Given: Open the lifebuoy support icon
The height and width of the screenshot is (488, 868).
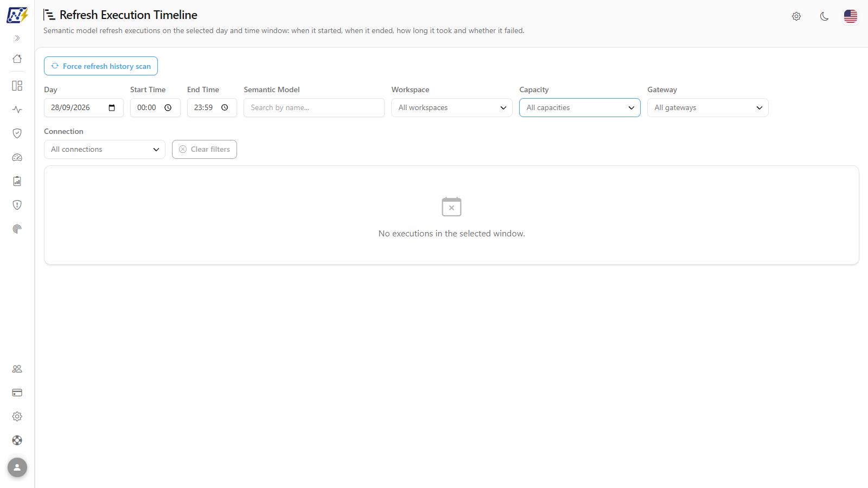Looking at the screenshot, I should click(x=17, y=440).
